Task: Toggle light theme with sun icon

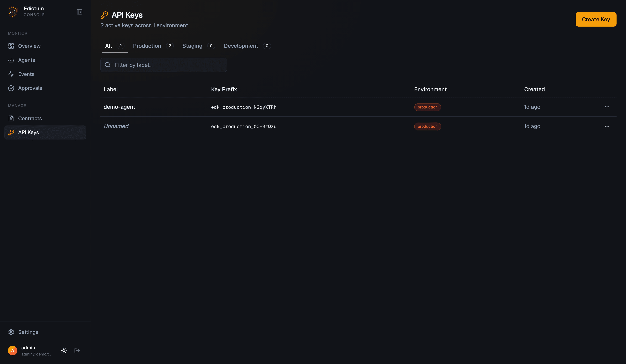Action: point(64,350)
